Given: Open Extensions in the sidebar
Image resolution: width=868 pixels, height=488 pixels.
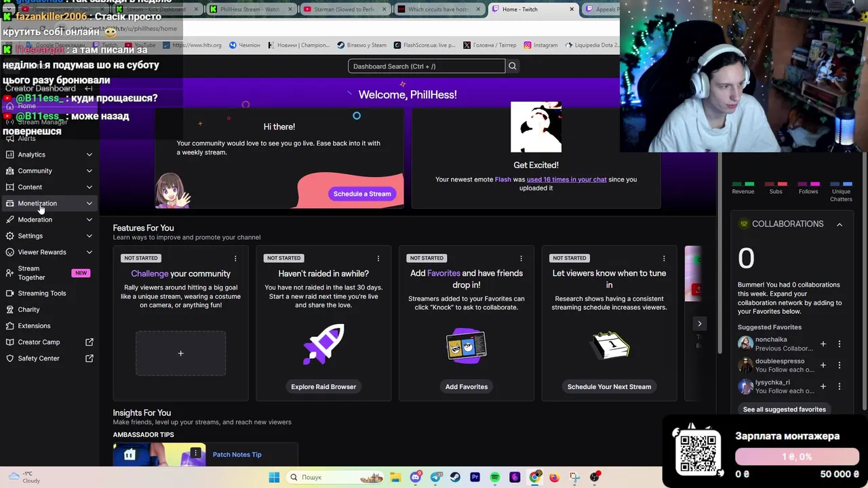Looking at the screenshot, I should click(34, 326).
